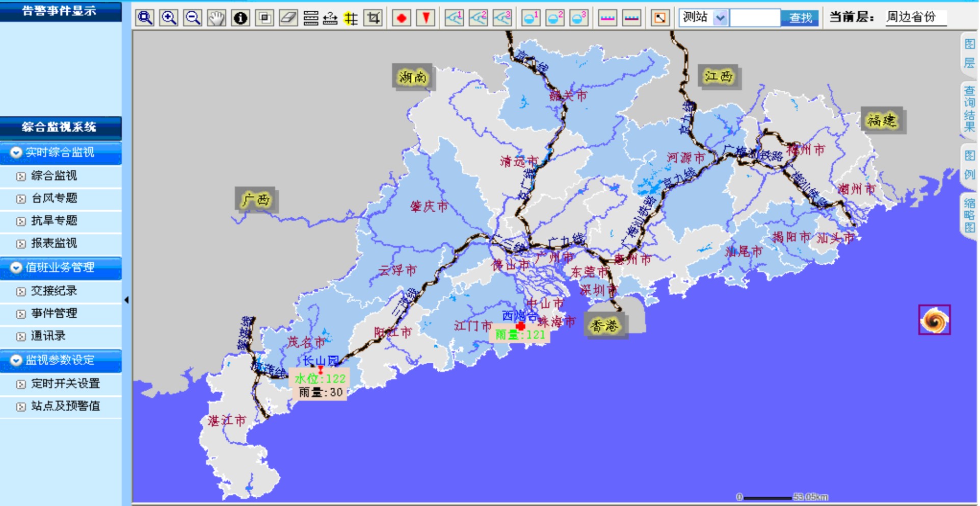
Task: Click the reservoir level 3 icon
Action: point(578,18)
